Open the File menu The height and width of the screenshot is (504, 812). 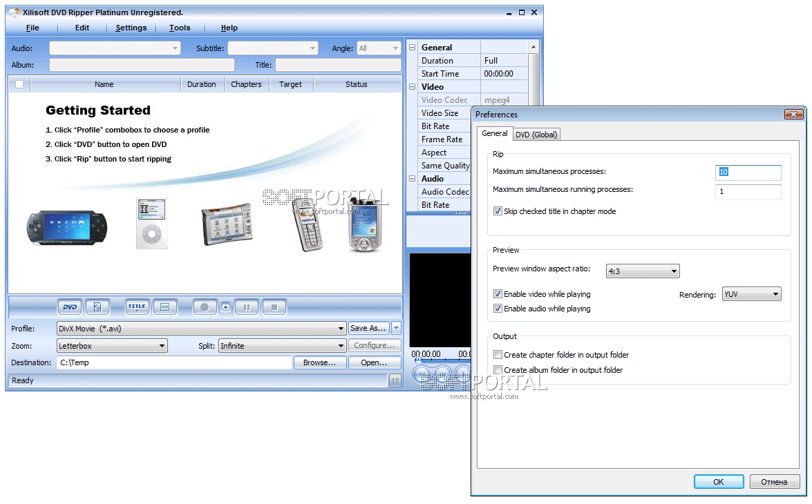click(x=32, y=28)
